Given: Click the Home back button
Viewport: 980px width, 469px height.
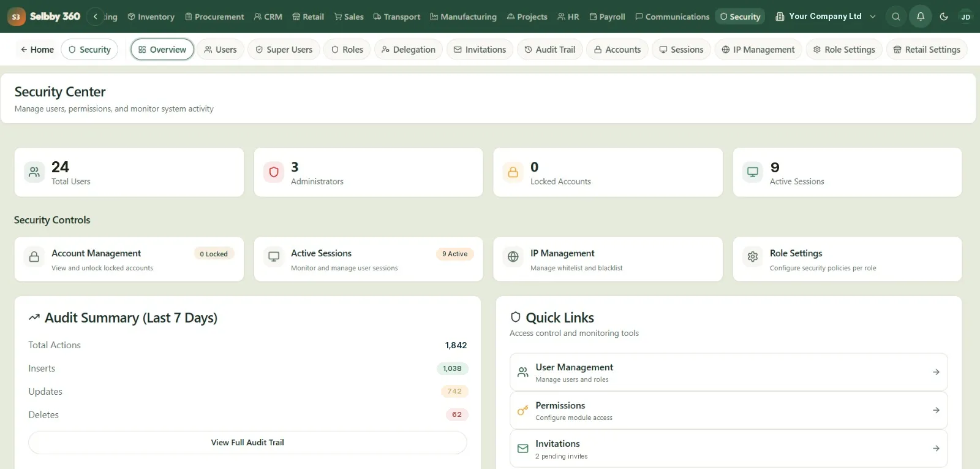Looking at the screenshot, I should pos(37,50).
